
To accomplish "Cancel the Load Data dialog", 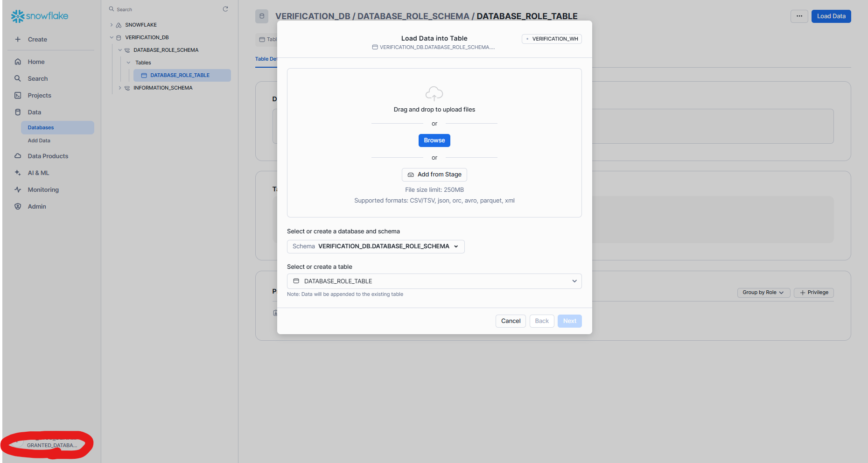I will (x=511, y=321).
